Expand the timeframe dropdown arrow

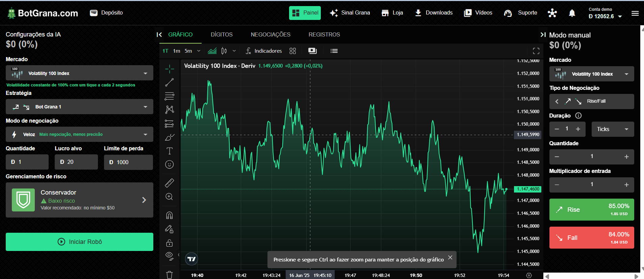199,51
